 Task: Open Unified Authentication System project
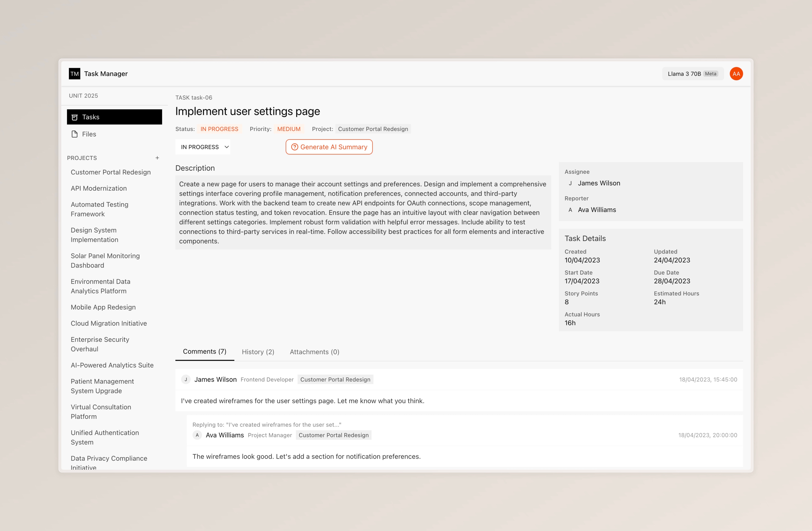105,437
